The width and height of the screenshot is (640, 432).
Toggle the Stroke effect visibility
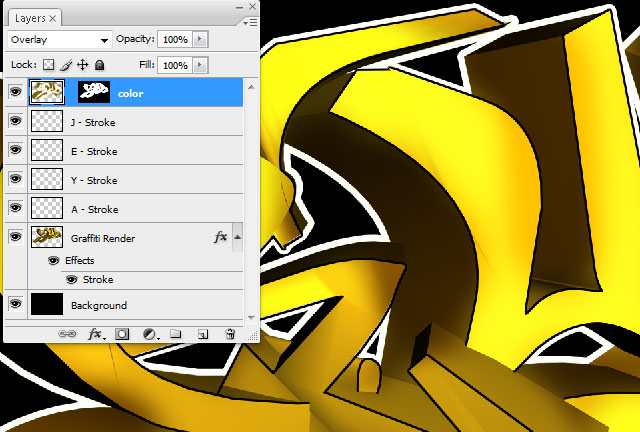[x=71, y=280]
